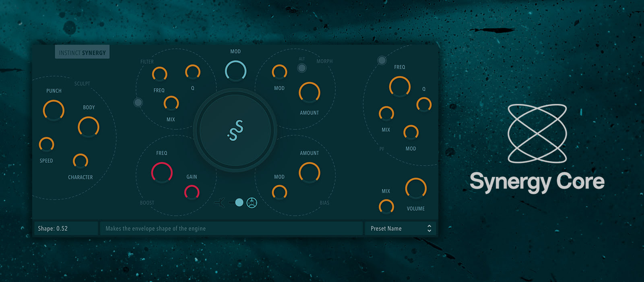Click the PF section Freq knob

400,87
